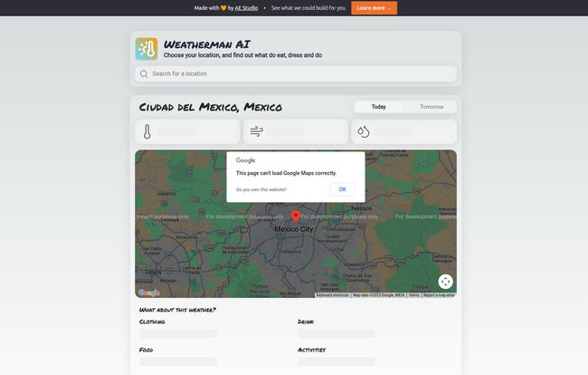Click 'See what we could build for you' text
The image size is (588, 375).
308,8
